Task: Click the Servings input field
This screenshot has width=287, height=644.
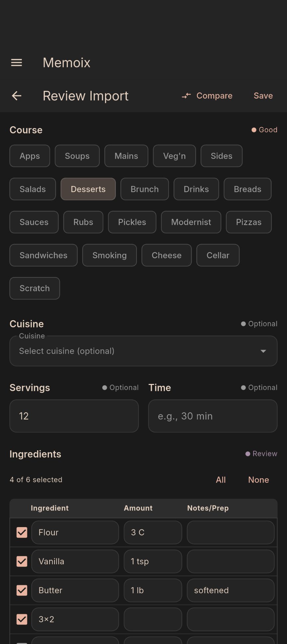Action: 74,416
